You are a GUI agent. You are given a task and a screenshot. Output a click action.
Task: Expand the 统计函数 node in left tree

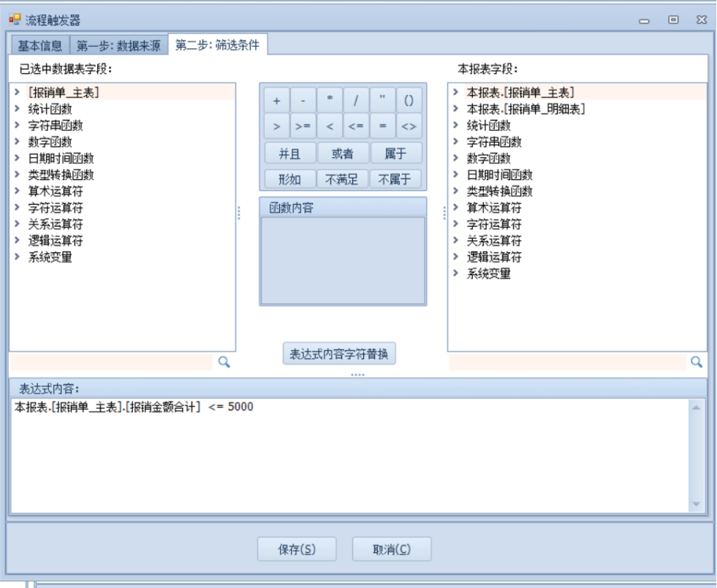[17, 109]
